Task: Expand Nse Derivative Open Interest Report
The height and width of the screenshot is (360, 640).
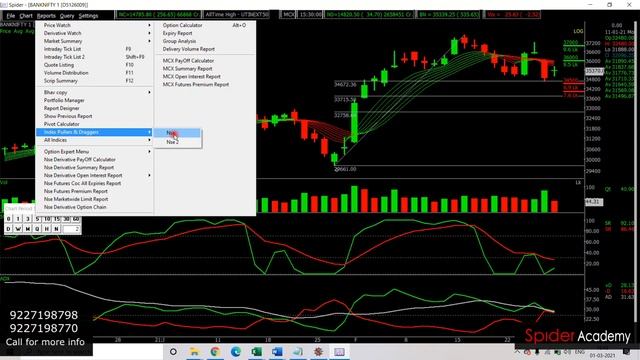Action: [94, 176]
